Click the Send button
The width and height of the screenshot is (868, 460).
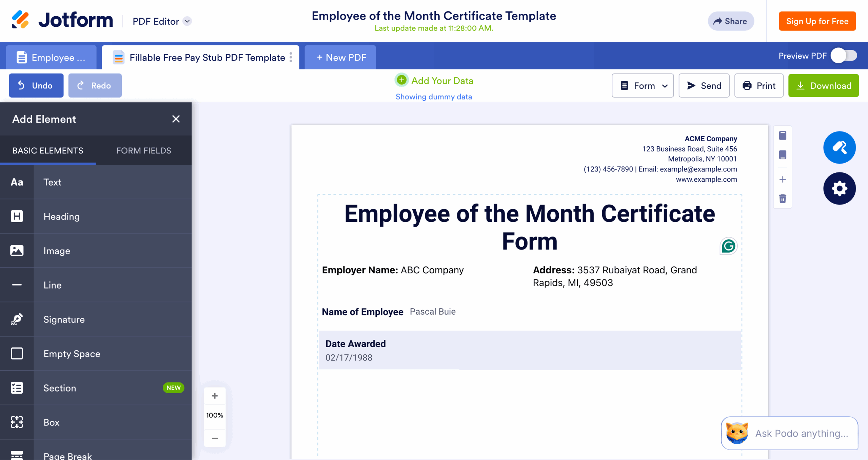(704, 85)
